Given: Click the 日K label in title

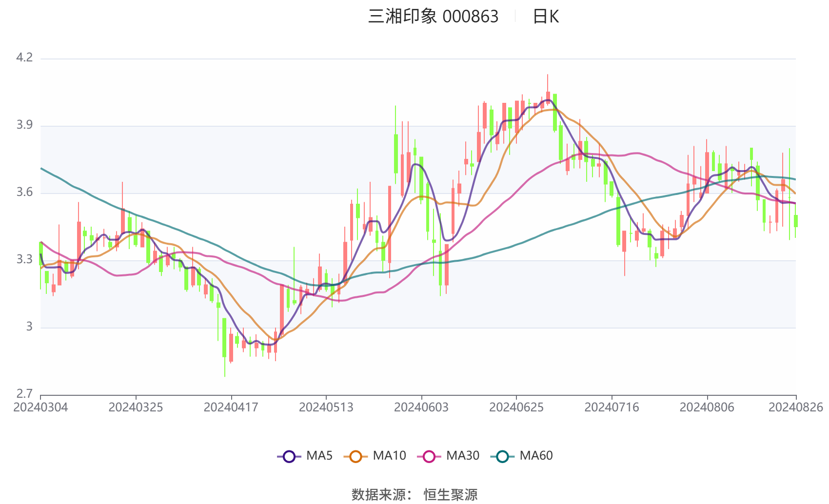Looking at the screenshot, I should click(x=546, y=17).
